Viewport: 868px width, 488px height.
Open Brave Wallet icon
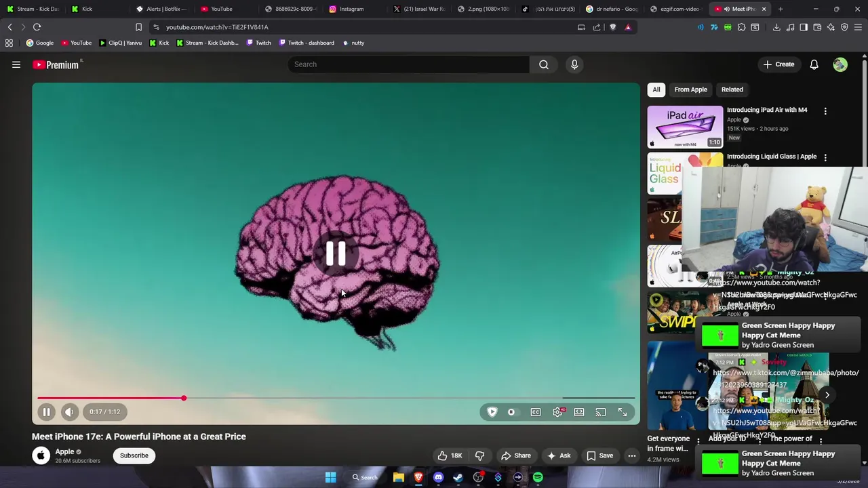[x=817, y=27]
